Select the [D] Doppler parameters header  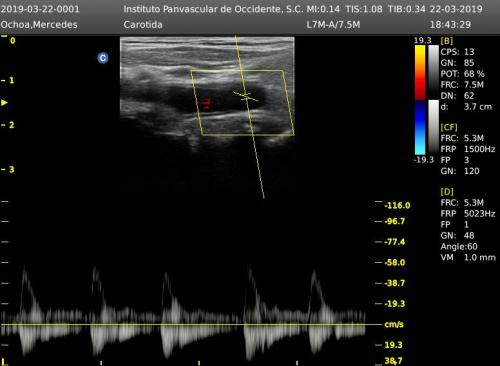coord(447,192)
